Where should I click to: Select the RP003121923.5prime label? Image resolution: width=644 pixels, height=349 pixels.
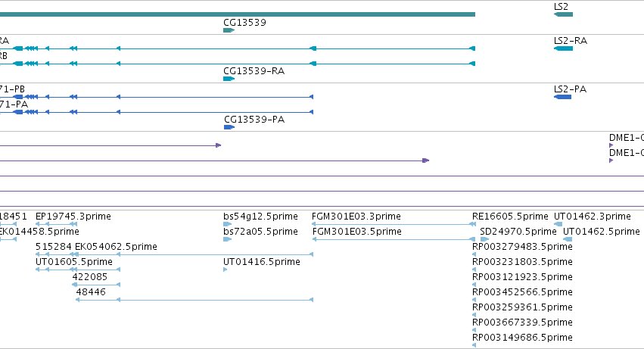pos(522,277)
